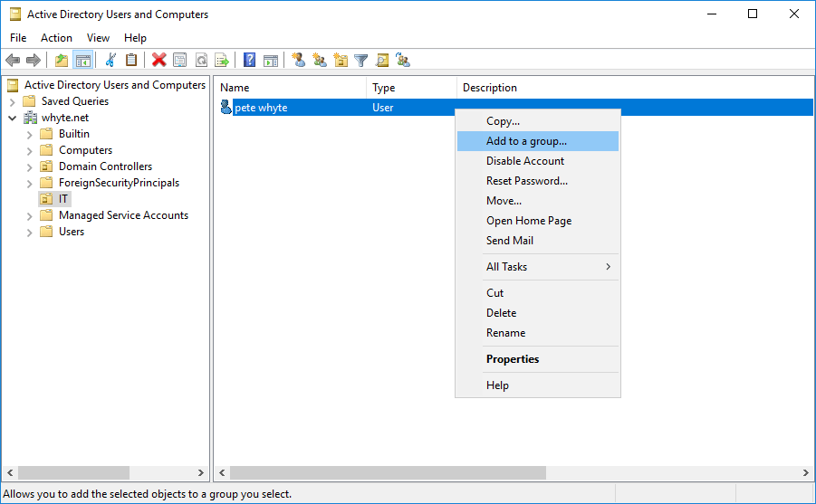Viewport: 816px width, 504px height.
Task: Open the File menu
Action: pos(18,38)
